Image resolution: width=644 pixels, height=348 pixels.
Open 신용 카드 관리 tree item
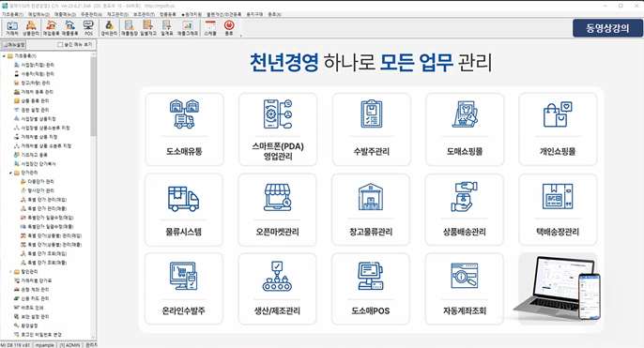32,298
